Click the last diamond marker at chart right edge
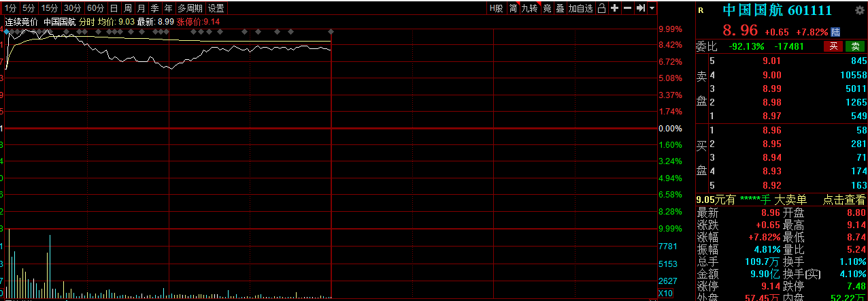This screenshot has height=301, width=868. (x=331, y=31)
